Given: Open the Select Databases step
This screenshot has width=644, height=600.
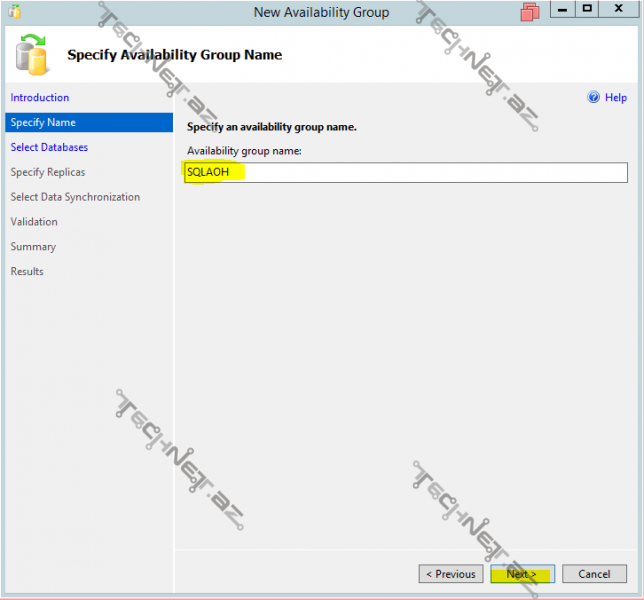Looking at the screenshot, I should coord(49,147).
